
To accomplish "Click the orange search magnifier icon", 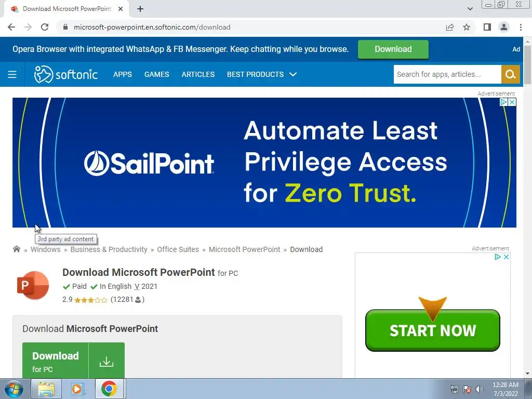I will click(x=510, y=74).
